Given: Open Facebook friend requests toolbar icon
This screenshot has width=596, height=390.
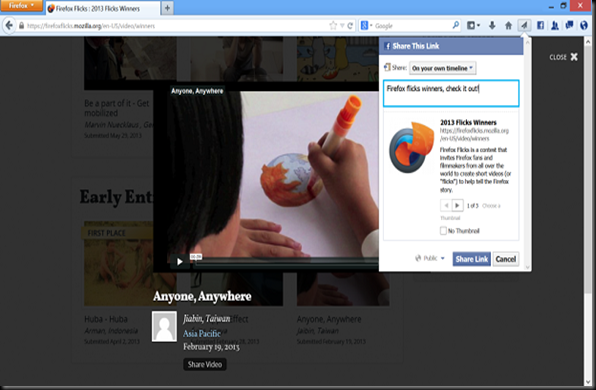Looking at the screenshot, I should (555, 25).
